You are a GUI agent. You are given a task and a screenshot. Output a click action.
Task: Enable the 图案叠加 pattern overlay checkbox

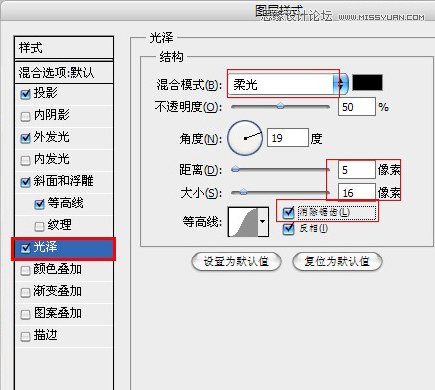tap(25, 314)
